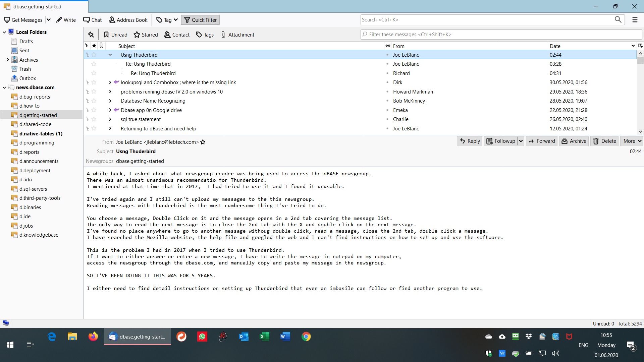
Task: Click the Write pencil icon
Action: [59, 20]
